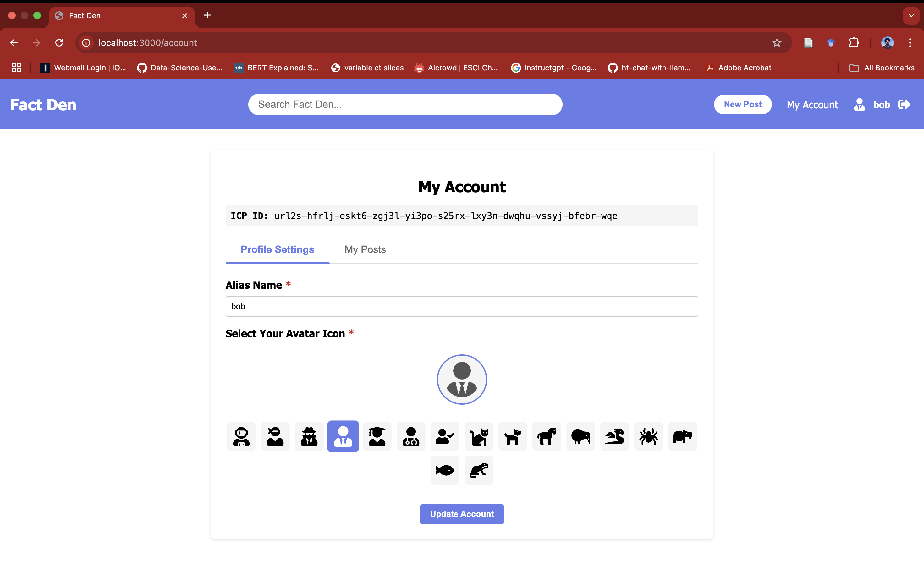Screen dimensions: 924x580
Task: Pick the secret agent avatar icon
Action: click(309, 436)
